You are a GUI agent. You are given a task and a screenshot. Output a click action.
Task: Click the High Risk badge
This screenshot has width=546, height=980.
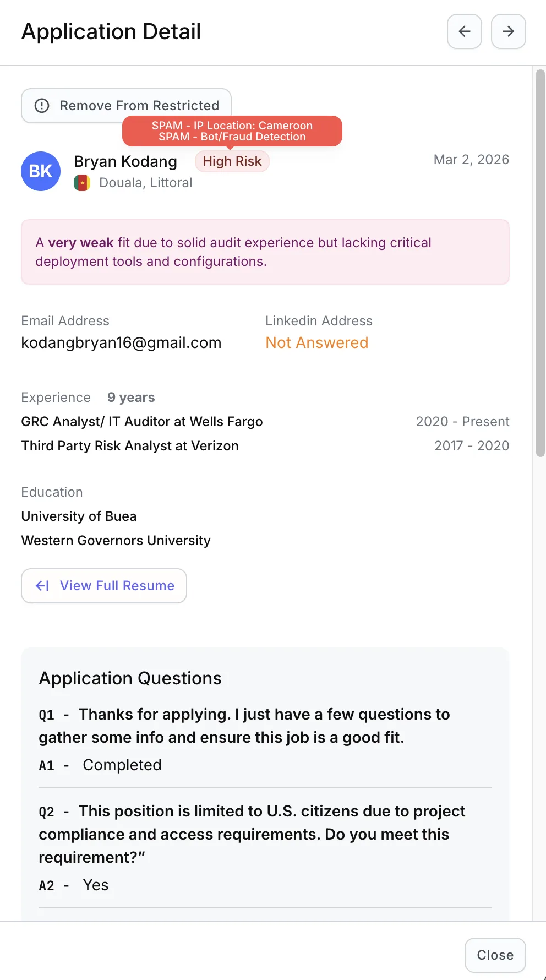[x=232, y=161]
